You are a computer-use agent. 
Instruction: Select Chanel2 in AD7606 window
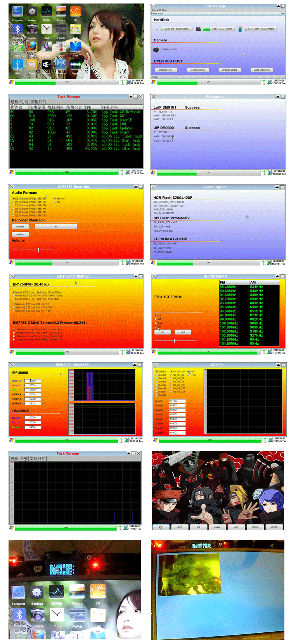[161, 375]
